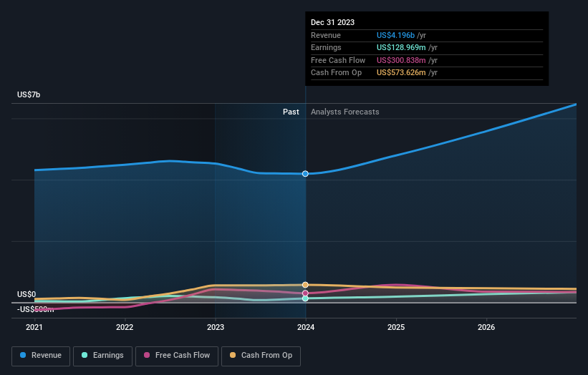Click the US$128.969m earnings value

coord(401,47)
